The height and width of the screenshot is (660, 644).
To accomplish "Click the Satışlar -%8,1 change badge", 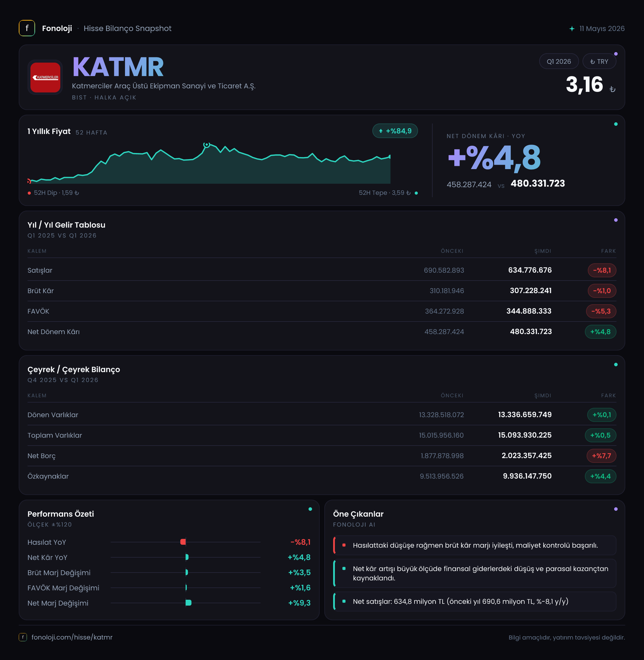I will tap(602, 270).
